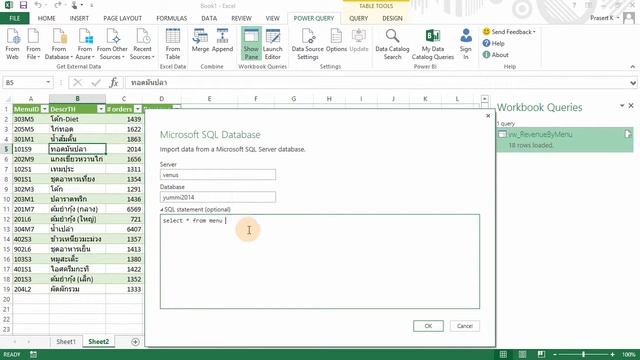Open MenuID column filter dropdown

tap(44, 109)
